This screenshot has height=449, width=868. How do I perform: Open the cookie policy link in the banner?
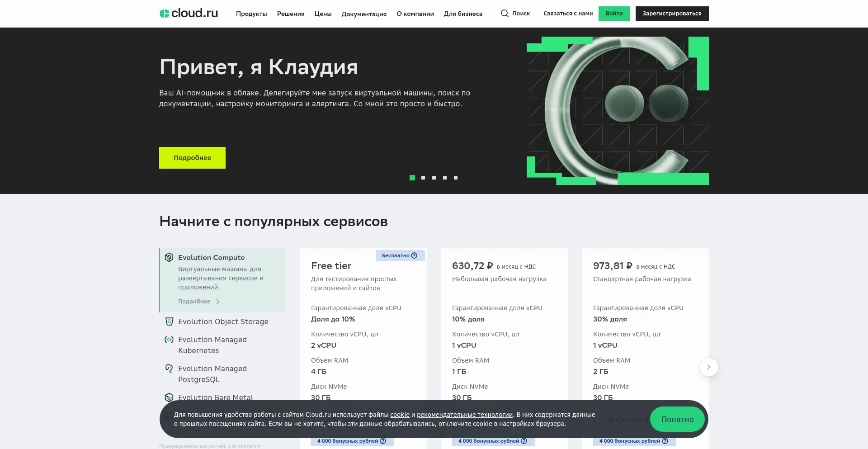[x=400, y=415]
